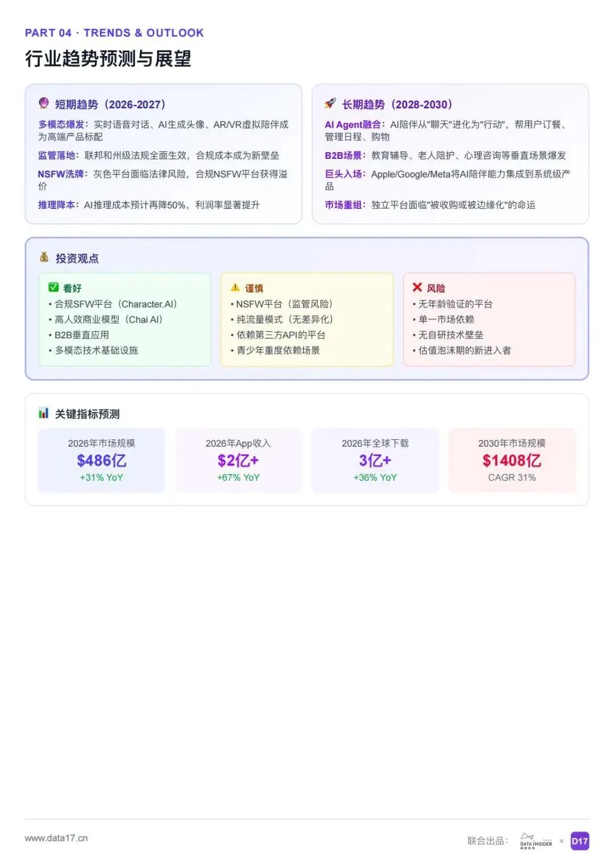Click the rocket icon beside 长期趋势
The width and height of the screenshot is (613, 868).
(x=330, y=103)
